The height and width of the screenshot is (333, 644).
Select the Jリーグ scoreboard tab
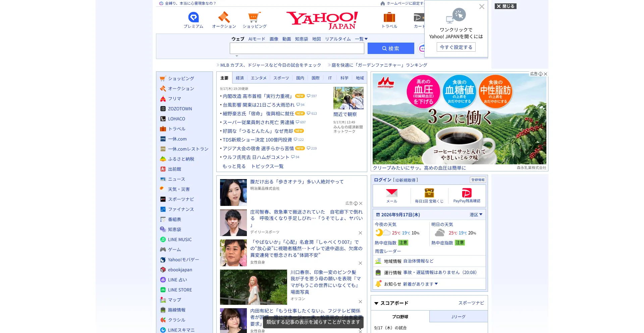[x=459, y=317]
